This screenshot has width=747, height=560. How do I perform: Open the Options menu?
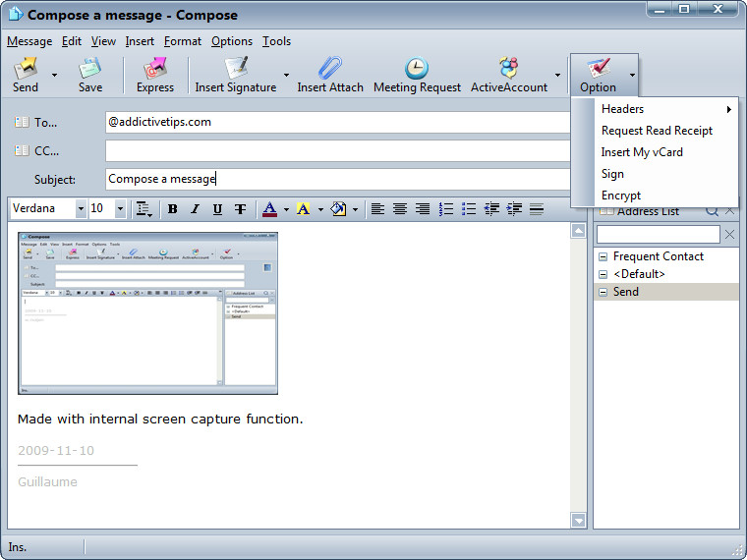[x=232, y=41]
